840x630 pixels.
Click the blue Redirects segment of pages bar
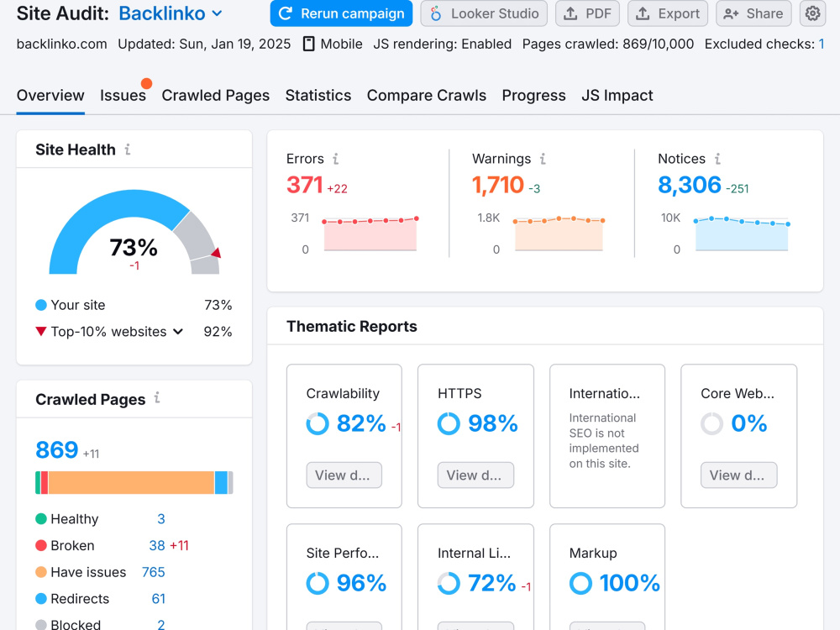point(221,483)
